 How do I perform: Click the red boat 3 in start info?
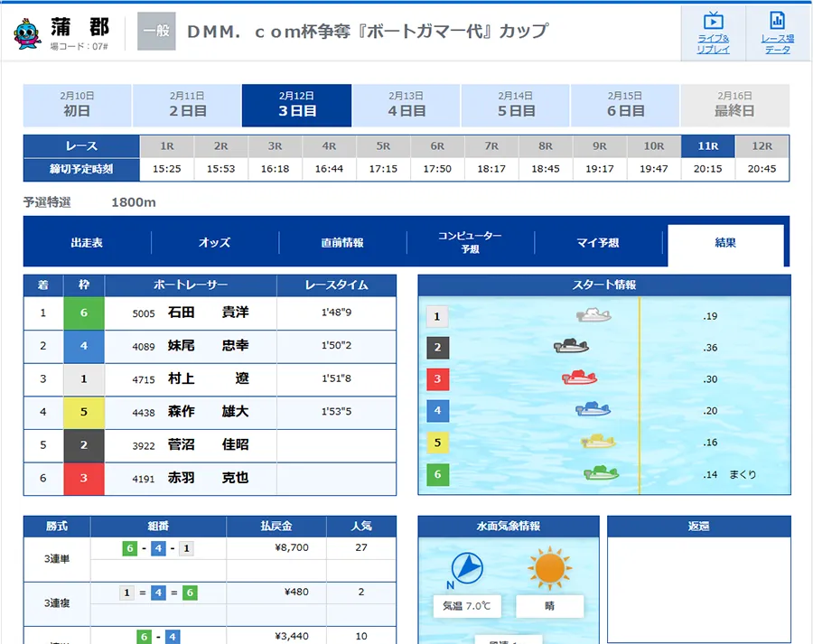coord(579,378)
